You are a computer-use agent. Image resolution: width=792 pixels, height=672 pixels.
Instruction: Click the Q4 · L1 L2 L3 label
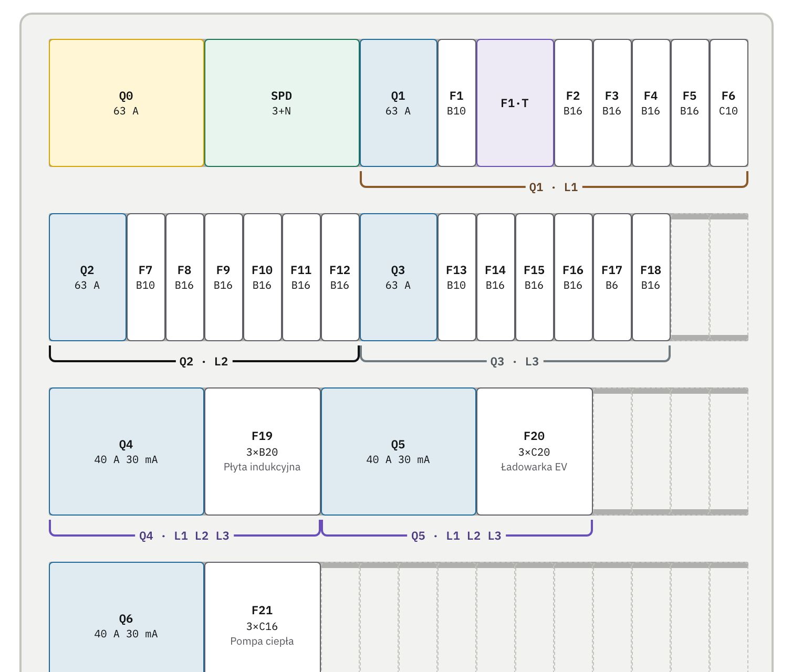tap(184, 536)
